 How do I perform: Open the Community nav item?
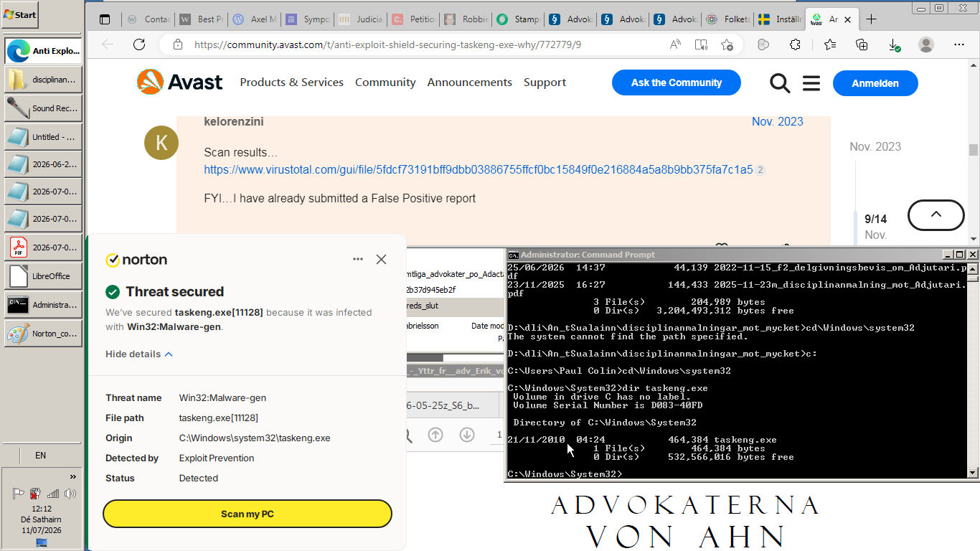click(385, 83)
